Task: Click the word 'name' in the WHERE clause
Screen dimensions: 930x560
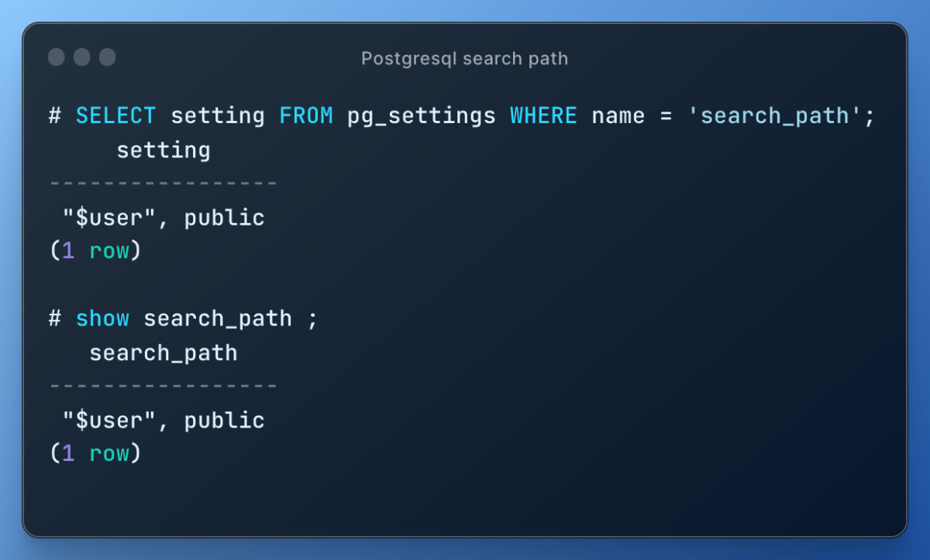Action: [x=618, y=117]
